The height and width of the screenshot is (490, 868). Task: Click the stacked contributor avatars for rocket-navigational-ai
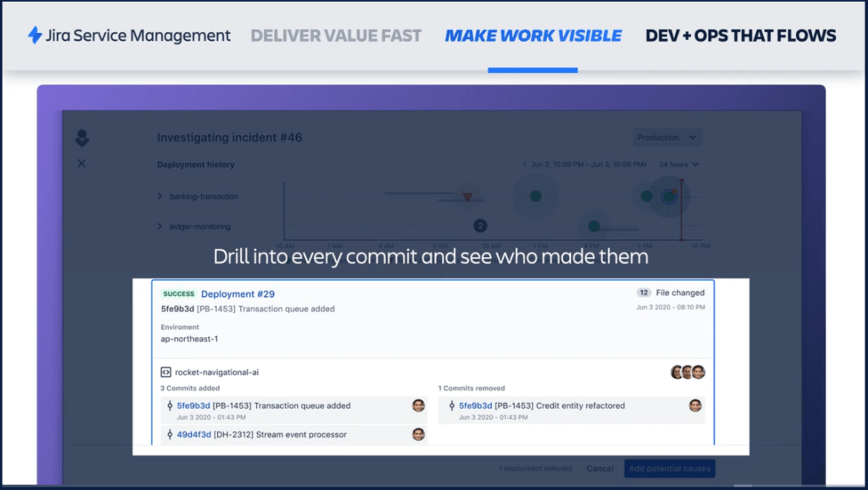click(687, 372)
